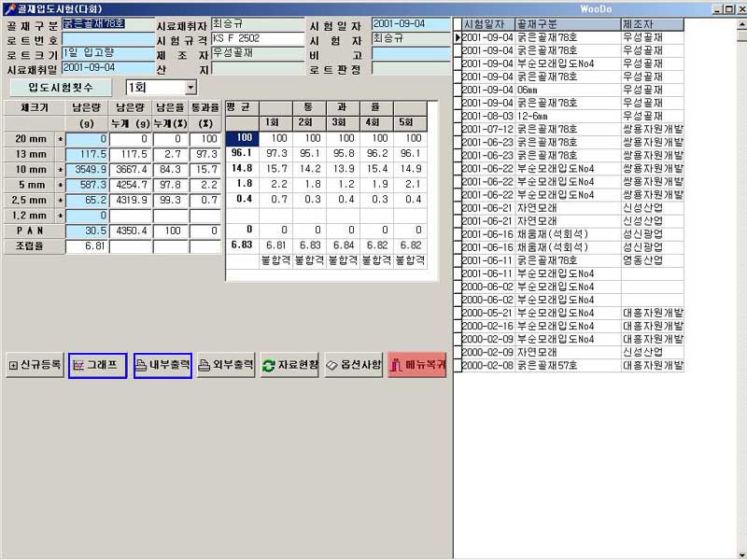This screenshot has width=747, height=560.
Task: Sort list by 제조자 column header
Action: click(651, 23)
